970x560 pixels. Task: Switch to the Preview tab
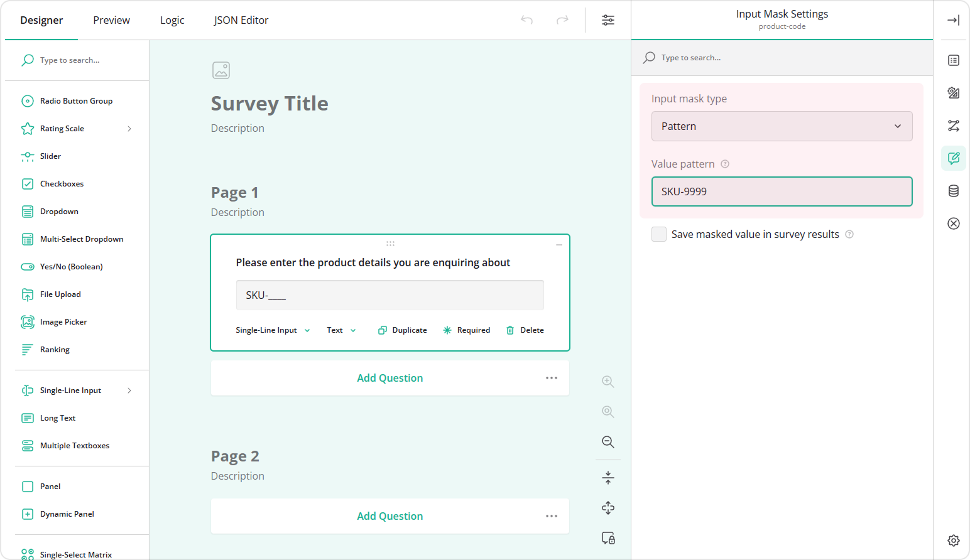111,20
